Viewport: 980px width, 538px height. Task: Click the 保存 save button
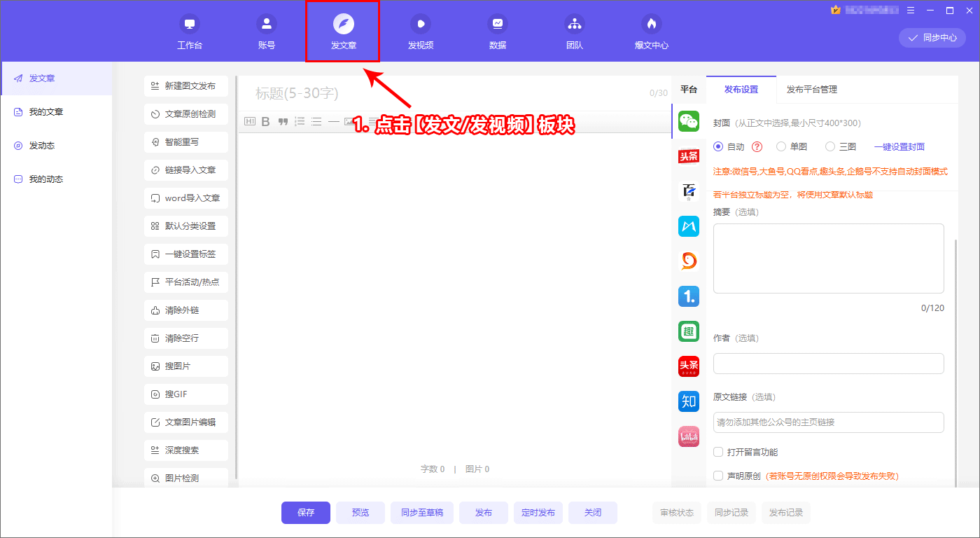(306, 512)
